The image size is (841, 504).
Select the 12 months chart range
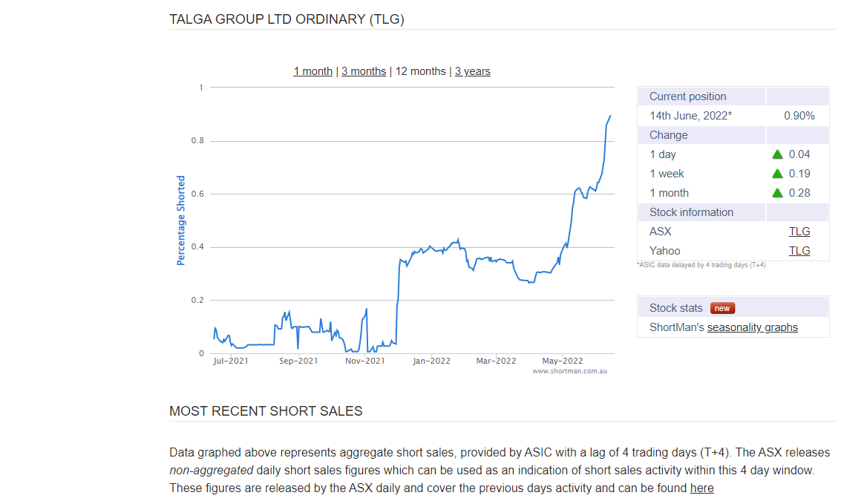click(420, 71)
